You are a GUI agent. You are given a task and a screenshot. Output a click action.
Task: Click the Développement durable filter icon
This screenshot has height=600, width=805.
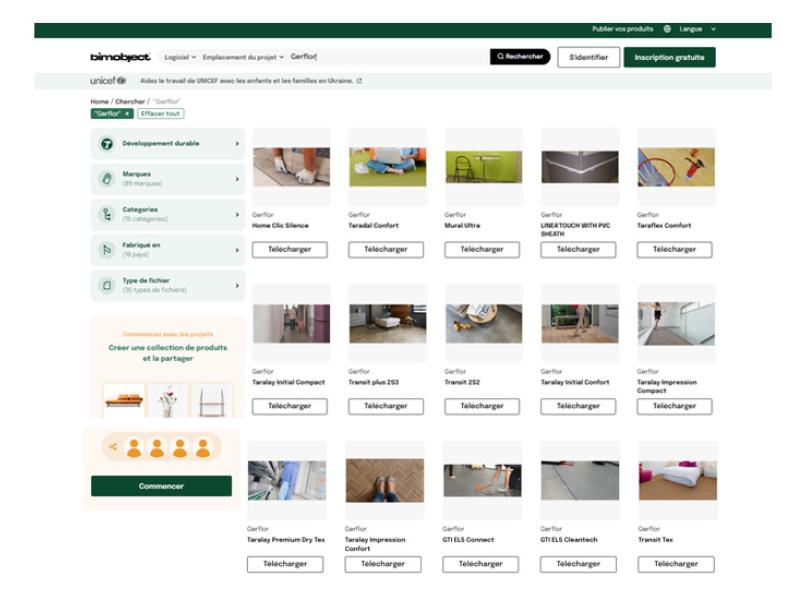[x=107, y=144]
